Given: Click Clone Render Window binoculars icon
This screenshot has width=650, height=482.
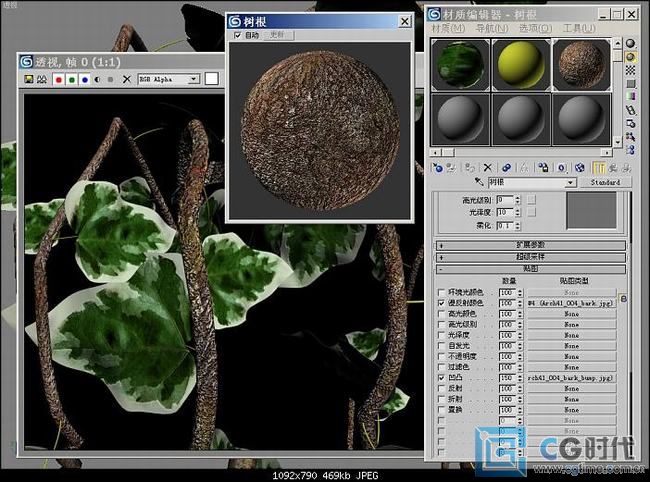Looking at the screenshot, I should click(42, 79).
